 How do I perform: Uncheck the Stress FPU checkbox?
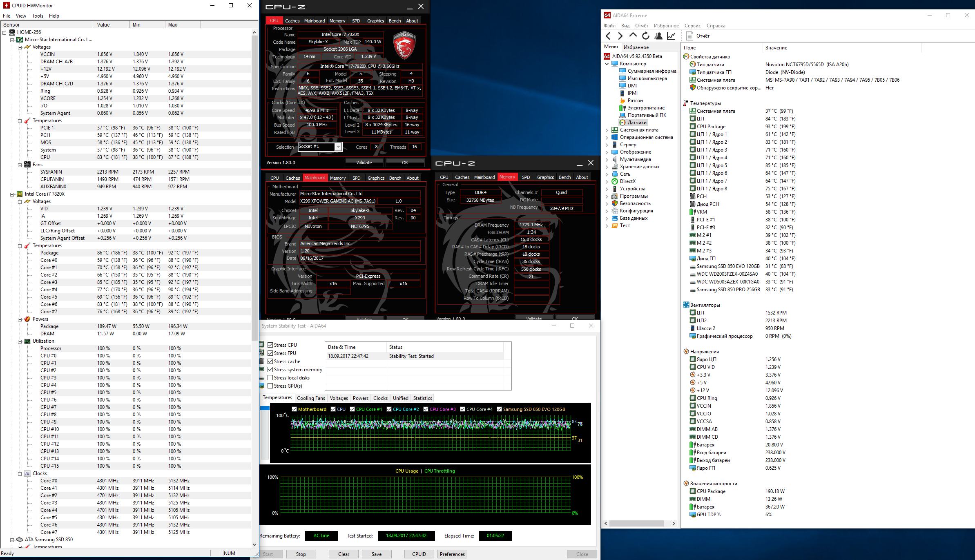point(270,353)
